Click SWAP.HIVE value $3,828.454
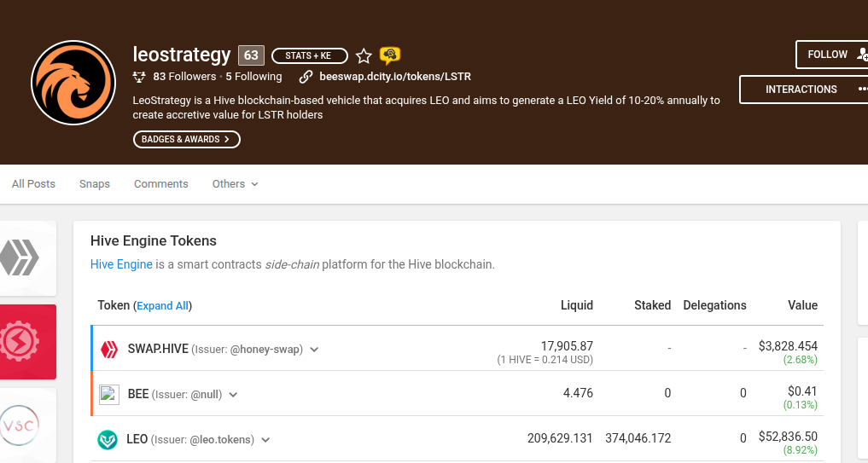Viewport: 868px width, 463px height. point(788,346)
